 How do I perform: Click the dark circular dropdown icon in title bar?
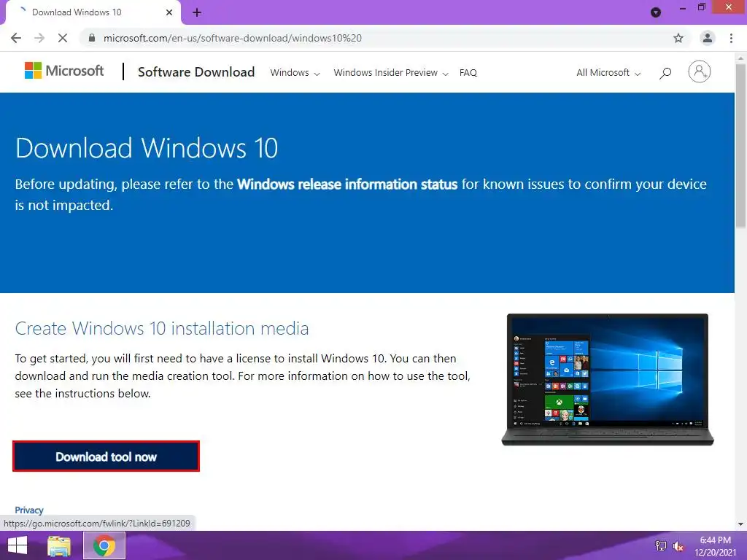coord(656,12)
